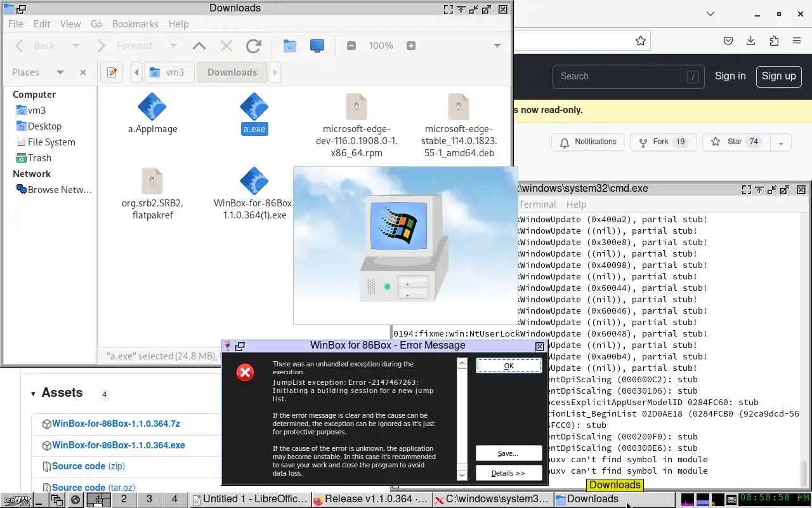Open the browser hamburger menu

pos(797,41)
